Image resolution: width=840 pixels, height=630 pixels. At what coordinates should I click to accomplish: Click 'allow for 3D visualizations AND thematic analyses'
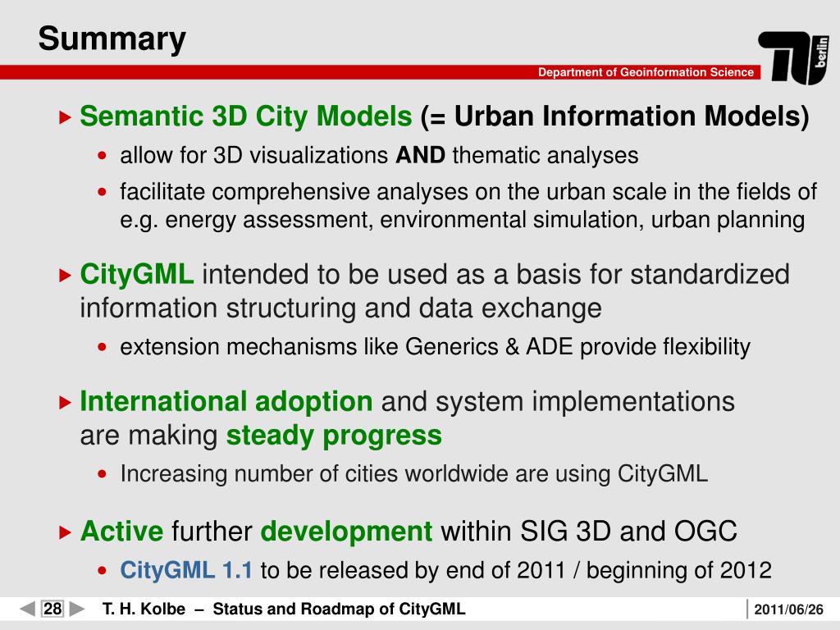point(379,155)
